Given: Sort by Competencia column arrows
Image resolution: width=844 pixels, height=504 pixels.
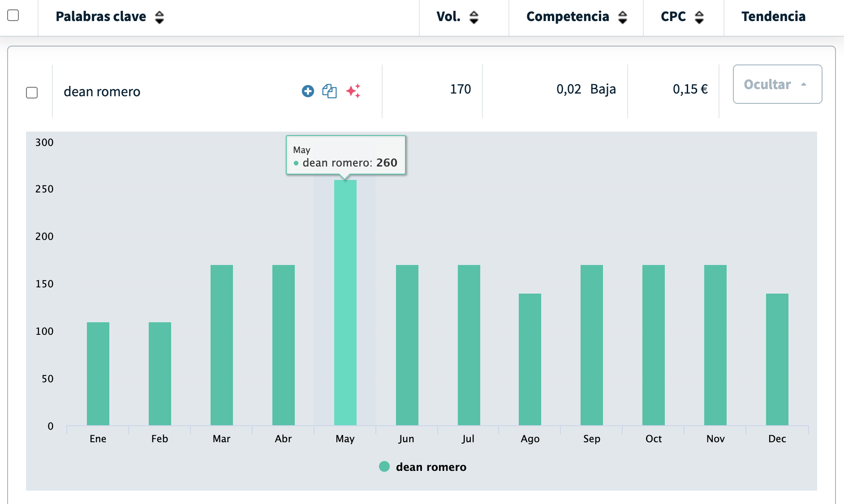Looking at the screenshot, I should pos(622,17).
